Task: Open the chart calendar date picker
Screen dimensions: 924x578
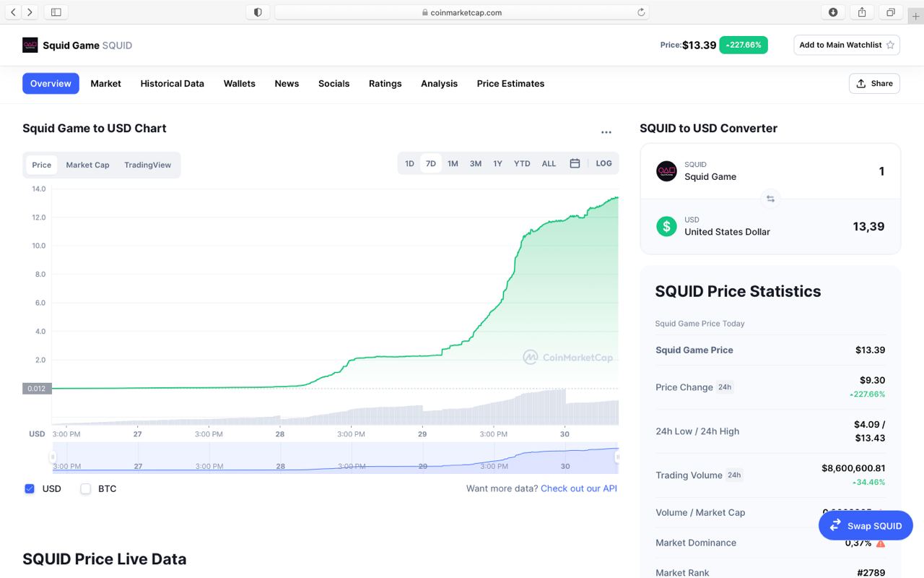Action: 575,163
